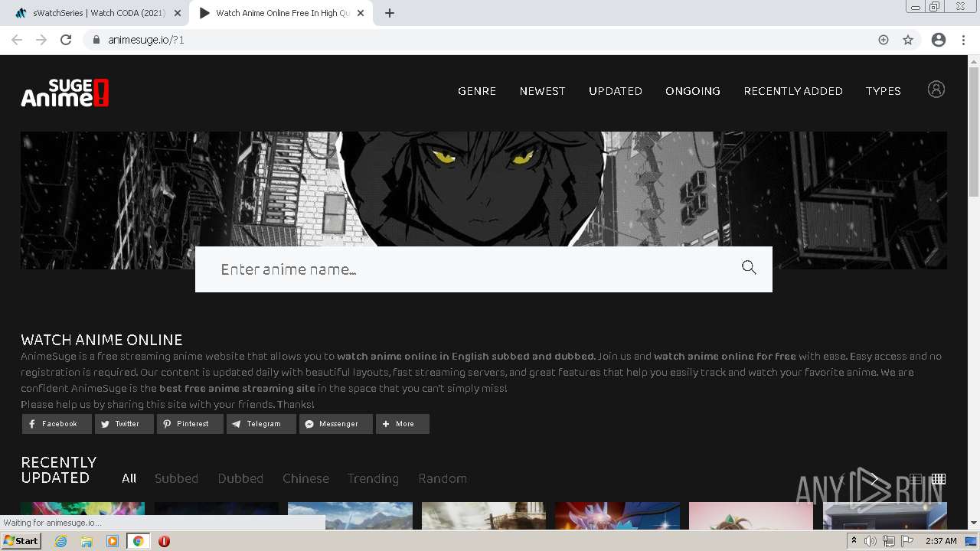Show hidden tray icons arrow
The width and height of the screenshot is (980, 551).
pyautogui.click(x=854, y=541)
